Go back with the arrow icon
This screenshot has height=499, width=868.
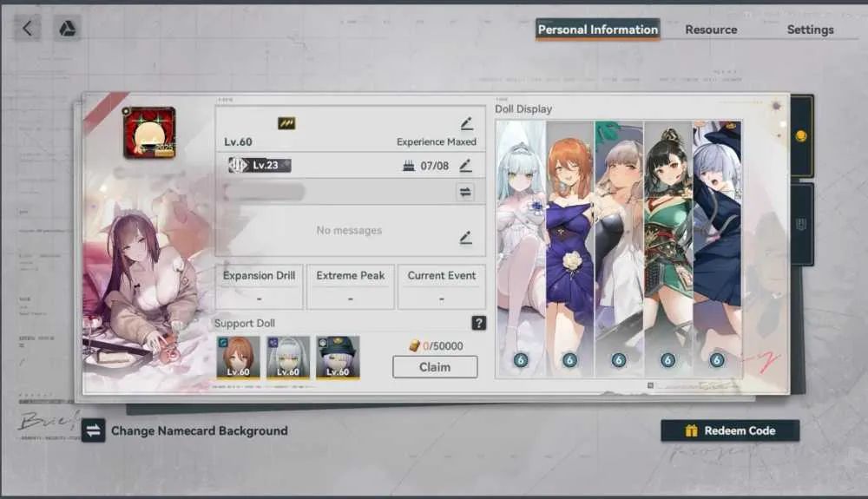pos(27,28)
